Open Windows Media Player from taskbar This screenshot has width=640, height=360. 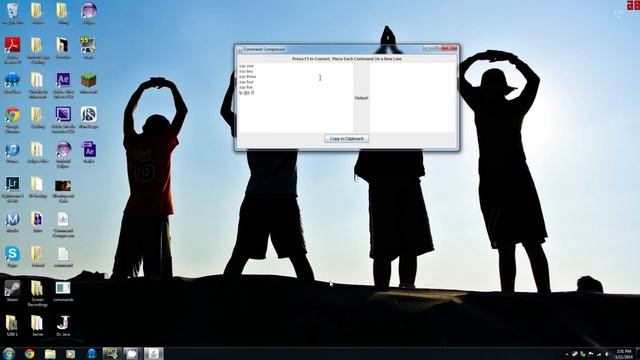[x=71, y=354]
